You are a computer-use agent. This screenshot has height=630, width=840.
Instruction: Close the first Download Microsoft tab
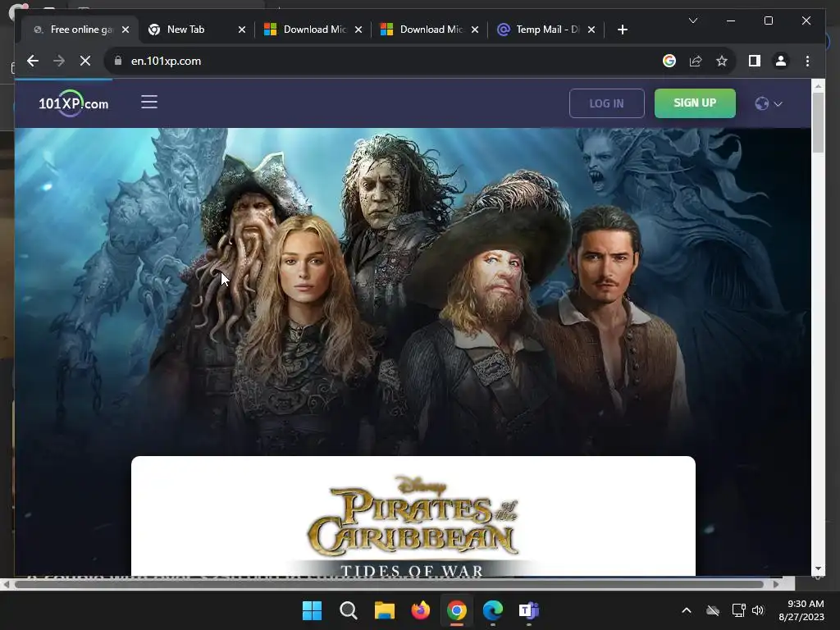(x=358, y=30)
